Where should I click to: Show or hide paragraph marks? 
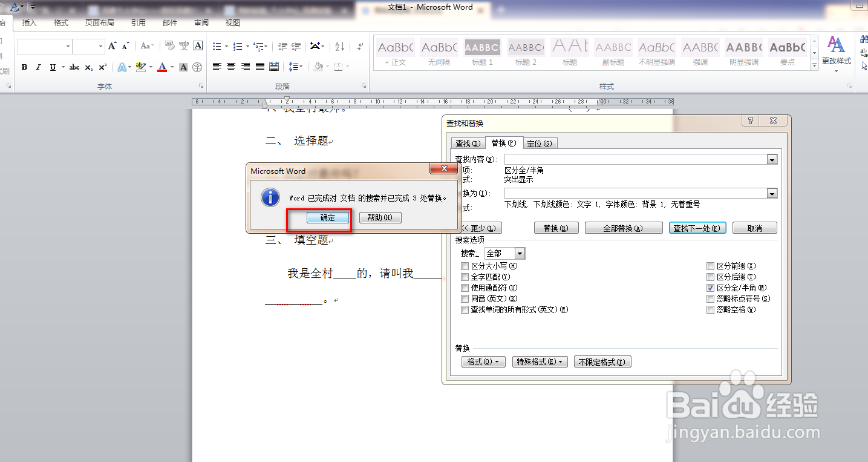(361, 46)
